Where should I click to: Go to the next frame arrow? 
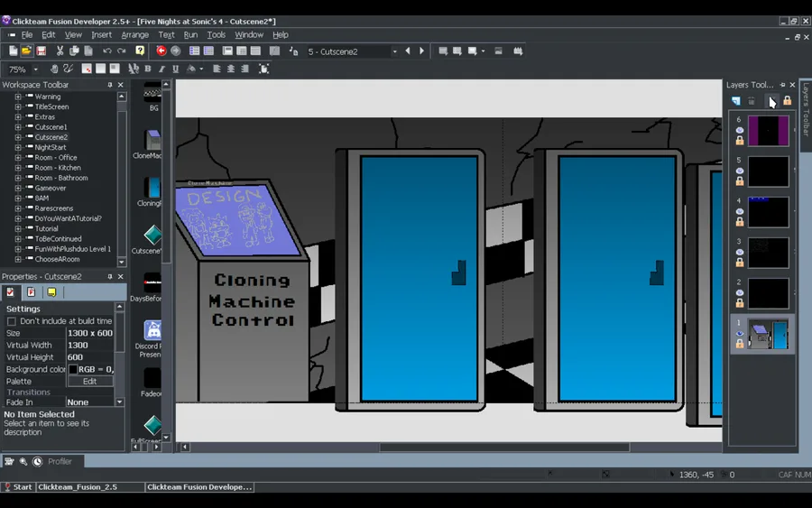coord(421,51)
